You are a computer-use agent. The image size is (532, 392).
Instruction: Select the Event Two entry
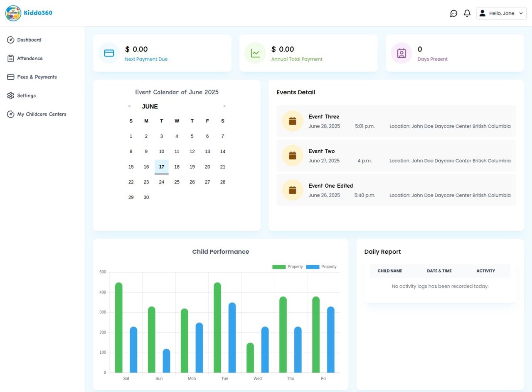[396, 156]
